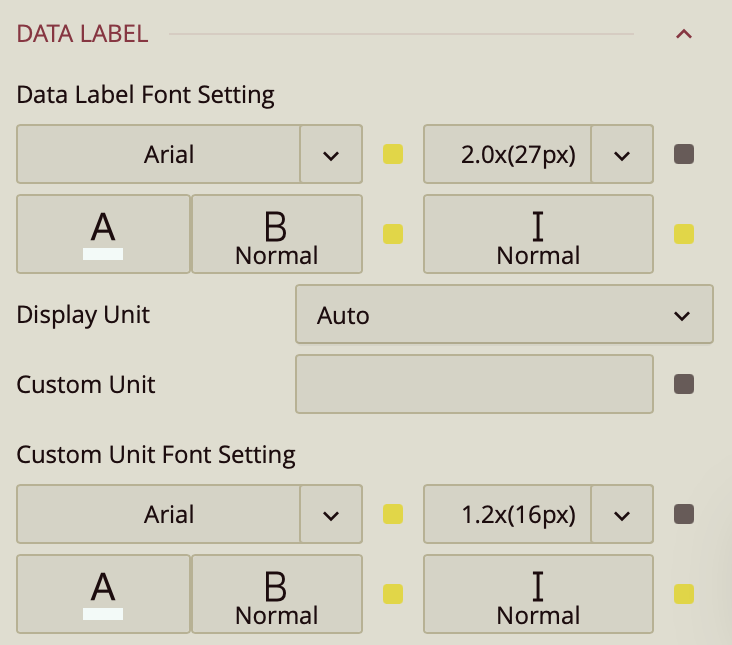
Task: Toggle yellow indicator beside Data Label Arial font
Action: click(x=393, y=155)
